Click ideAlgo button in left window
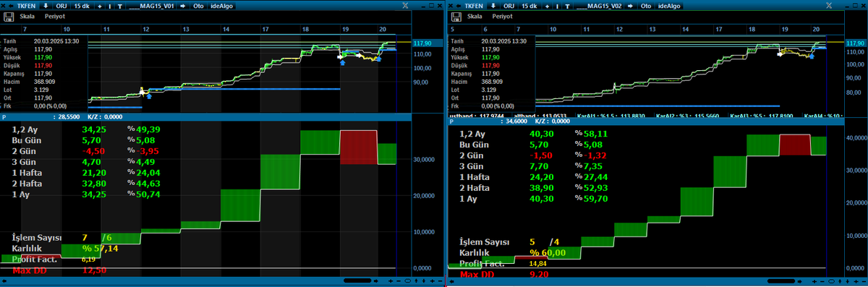Screen dimensions: 868x287 pyautogui.click(x=221, y=6)
